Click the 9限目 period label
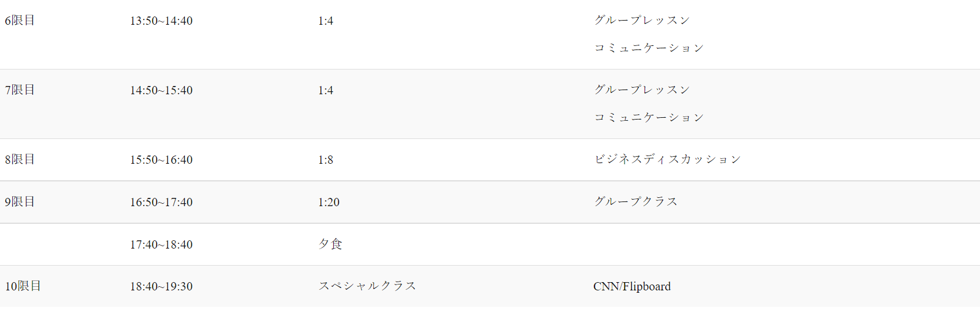 [x=20, y=202]
